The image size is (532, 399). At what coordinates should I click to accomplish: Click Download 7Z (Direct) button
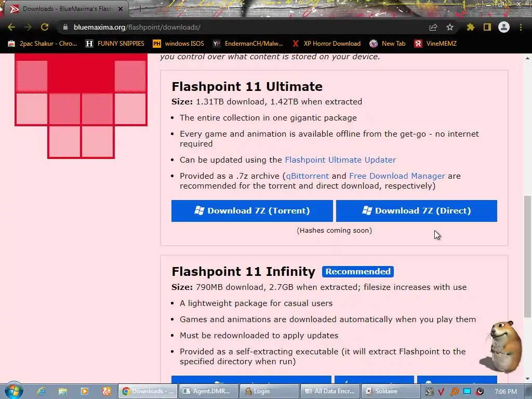tap(417, 211)
